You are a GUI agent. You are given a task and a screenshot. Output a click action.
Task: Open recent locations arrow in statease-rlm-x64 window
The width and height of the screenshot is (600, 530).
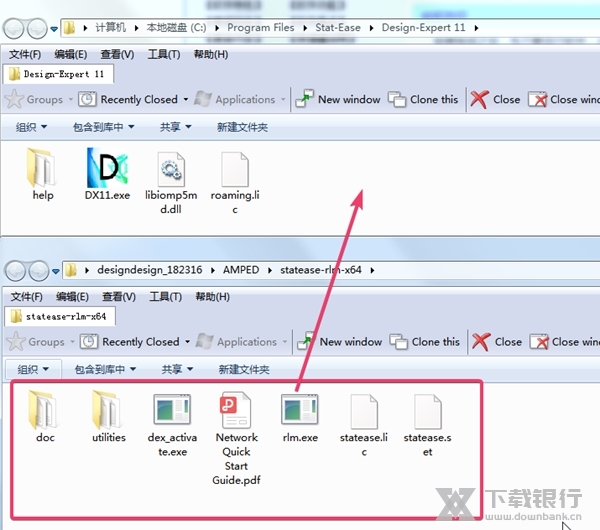pyautogui.click(x=56, y=272)
